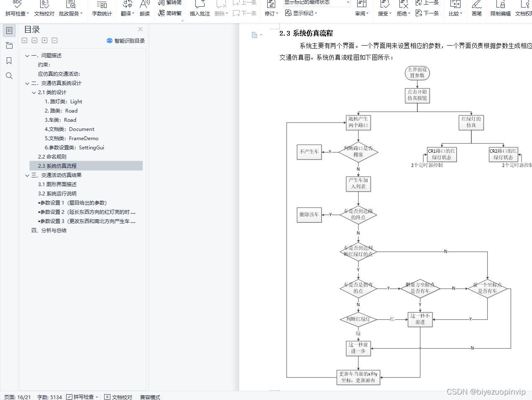Screen dimensions: 532x400
Task: Go to 5.文档类: FrameDemo heading
Action: (72, 138)
